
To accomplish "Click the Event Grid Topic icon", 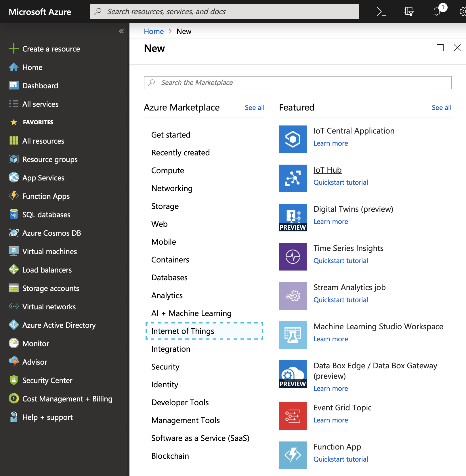I will point(293,416).
